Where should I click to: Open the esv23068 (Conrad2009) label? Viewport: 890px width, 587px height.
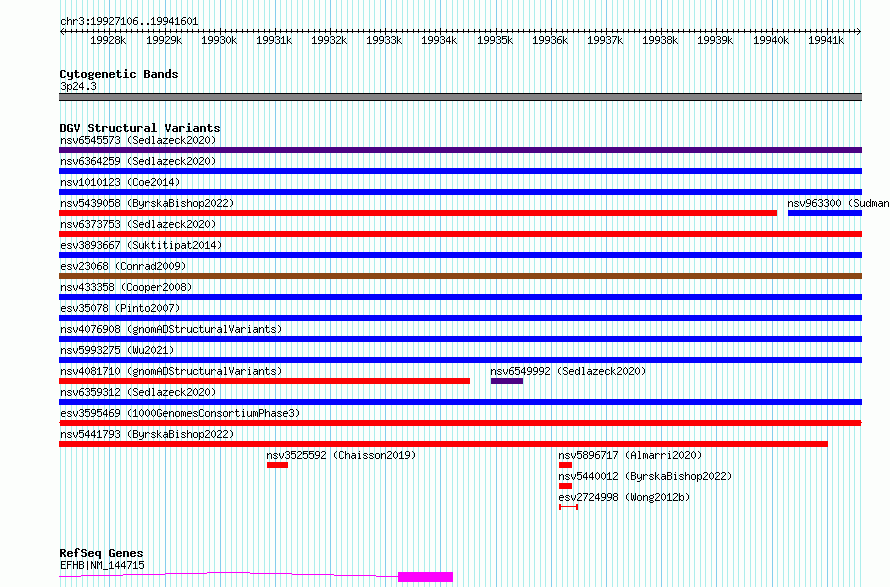tap(123, 266)
